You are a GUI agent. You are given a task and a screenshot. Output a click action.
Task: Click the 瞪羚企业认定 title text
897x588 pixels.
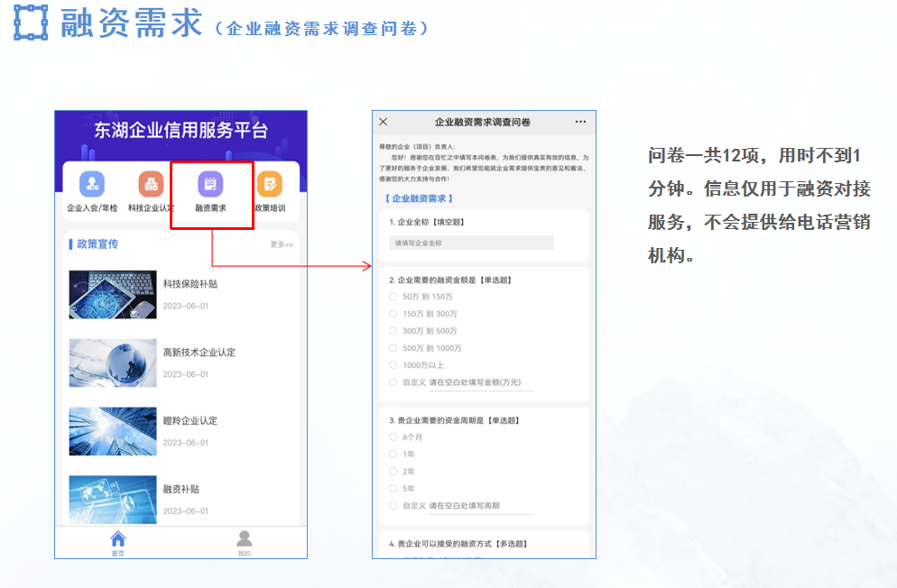[190, 420]
